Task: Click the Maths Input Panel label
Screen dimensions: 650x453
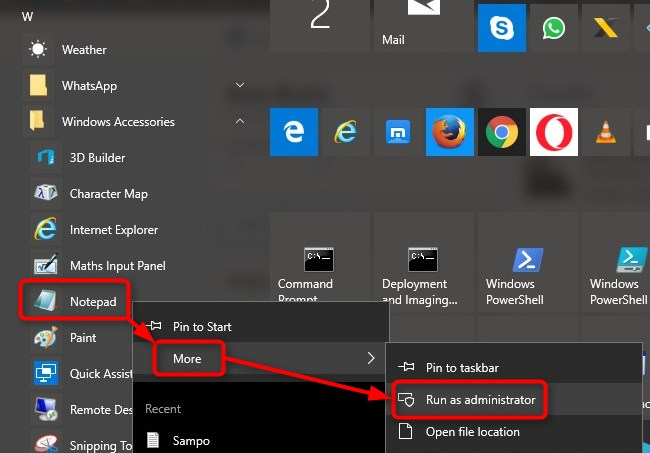Action: click(118, 266)
